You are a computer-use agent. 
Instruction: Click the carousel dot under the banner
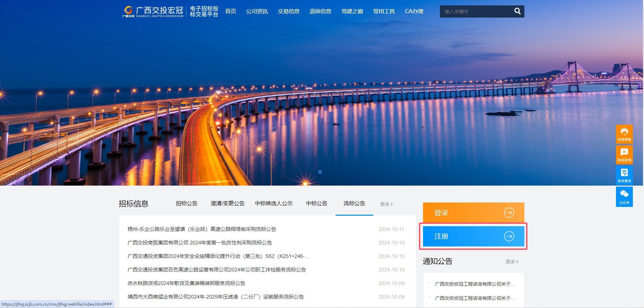click(x=320, y=172)
